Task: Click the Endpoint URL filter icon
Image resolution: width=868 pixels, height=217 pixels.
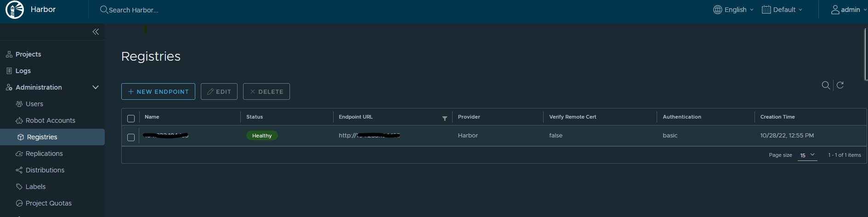Action: 444,119
